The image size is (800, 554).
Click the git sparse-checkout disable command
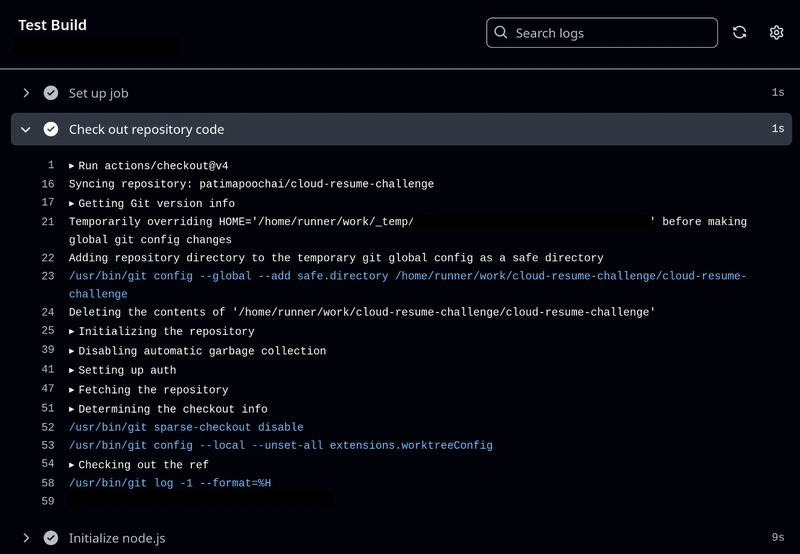(x=186, y=427)
